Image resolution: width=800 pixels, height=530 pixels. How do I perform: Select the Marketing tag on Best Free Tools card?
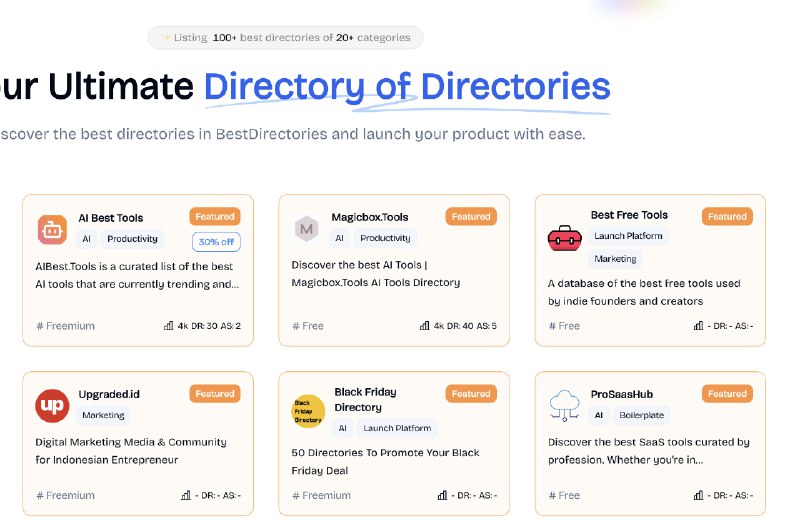coord(615,259)
